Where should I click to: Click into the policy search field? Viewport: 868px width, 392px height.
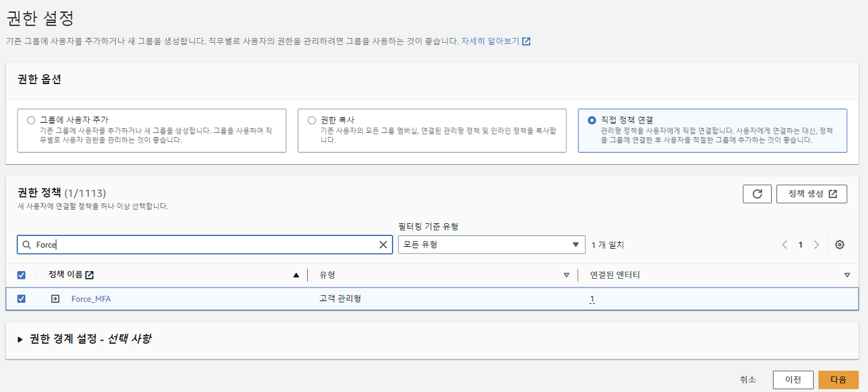203,245
